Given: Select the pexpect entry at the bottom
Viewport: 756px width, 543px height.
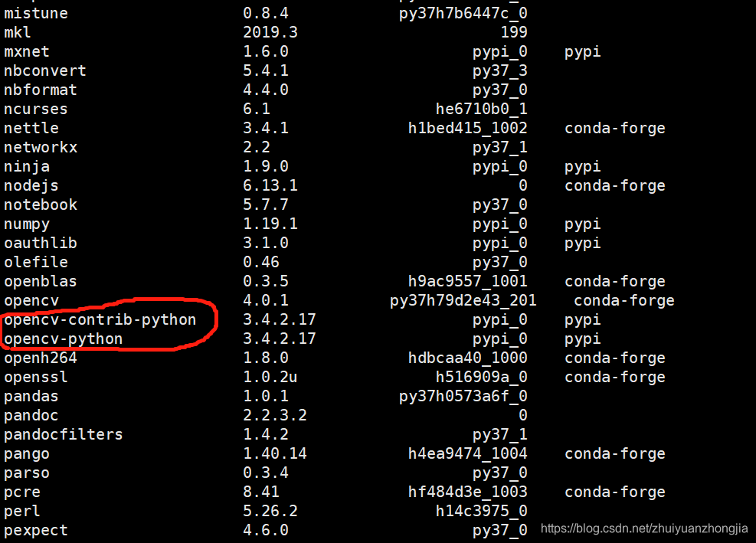Looking at the screenshot, I should point(35,530).
